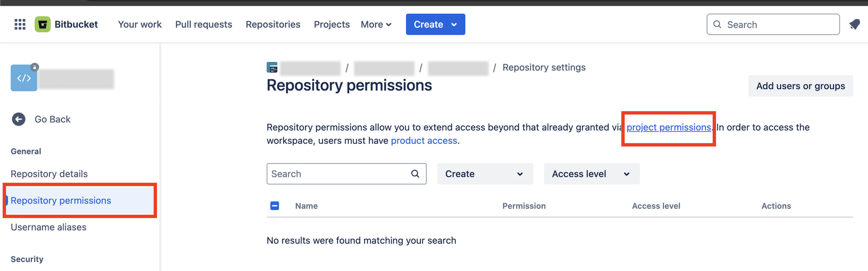Open the notifications icon near Search
This screenshot has height=271, width=868.
(x=855, y=24)
